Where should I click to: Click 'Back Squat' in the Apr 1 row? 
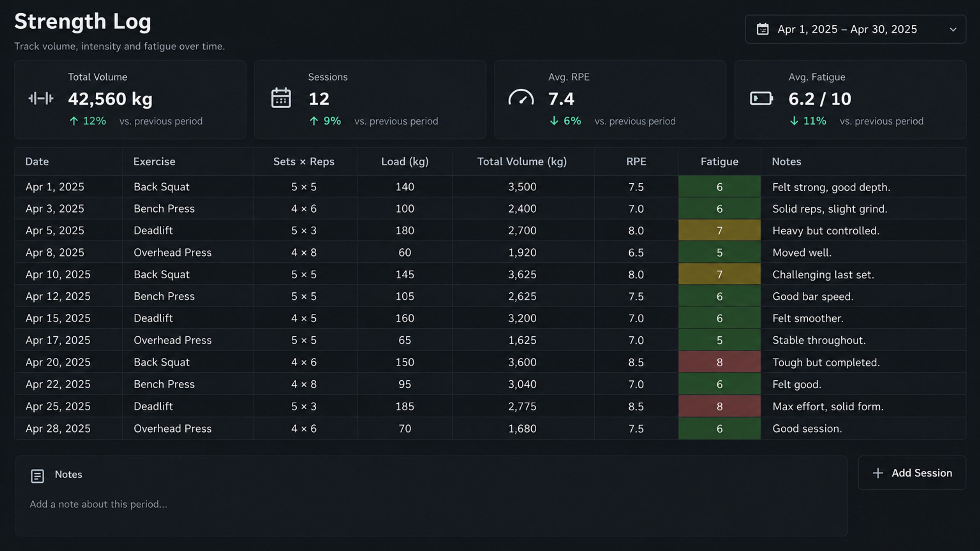(x=162, y=187)
